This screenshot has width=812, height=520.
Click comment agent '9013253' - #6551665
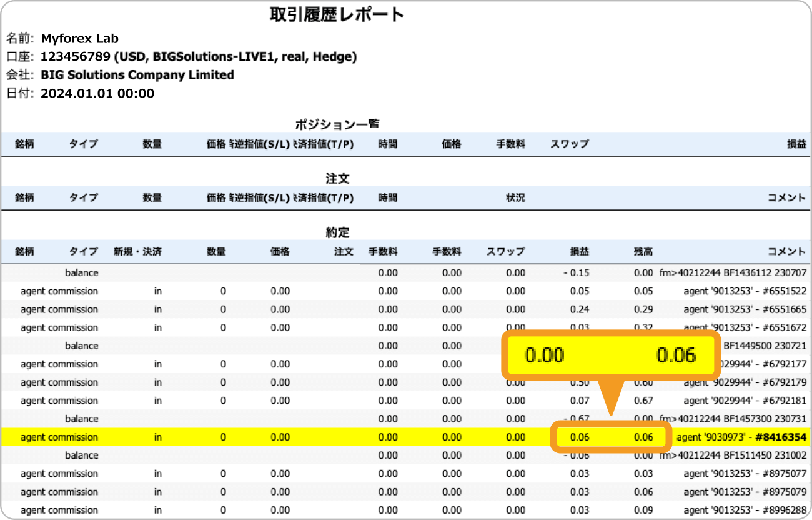coord(745,309)
